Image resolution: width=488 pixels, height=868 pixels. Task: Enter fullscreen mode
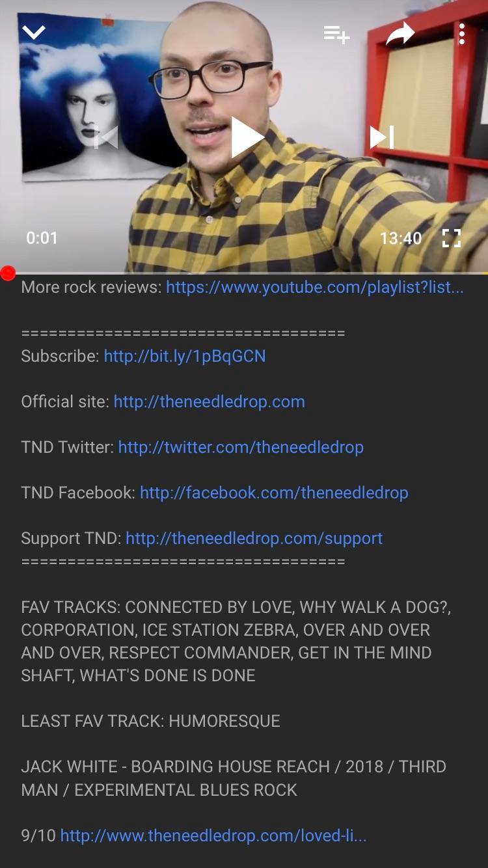[452, 238]
